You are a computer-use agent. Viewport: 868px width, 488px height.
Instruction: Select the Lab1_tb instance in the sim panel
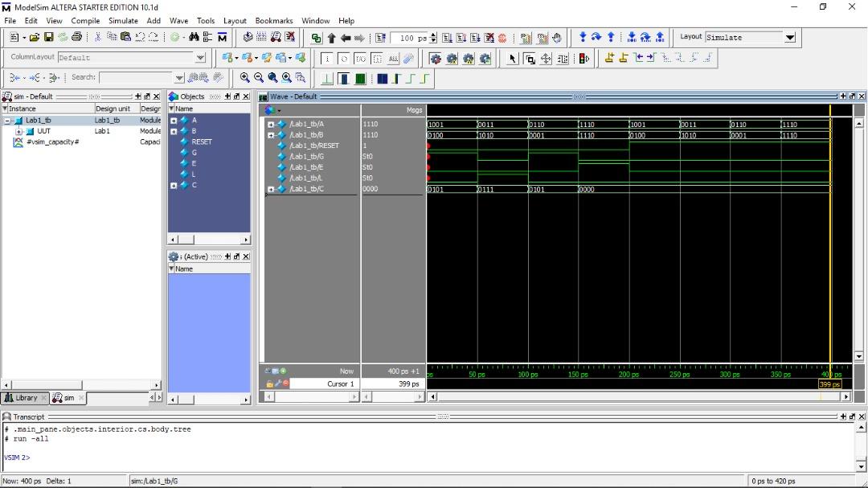[x=36, y=119]
